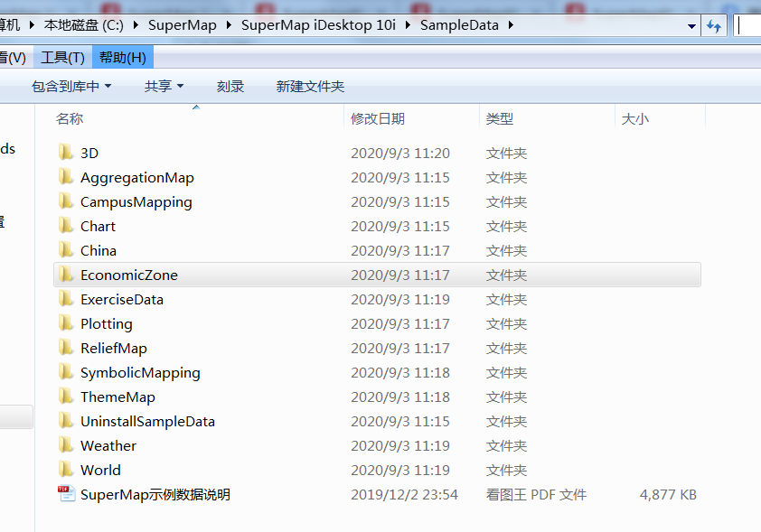This screenshot has height=532, width=761.
Task: Select the China folder name
Action: 98,250
